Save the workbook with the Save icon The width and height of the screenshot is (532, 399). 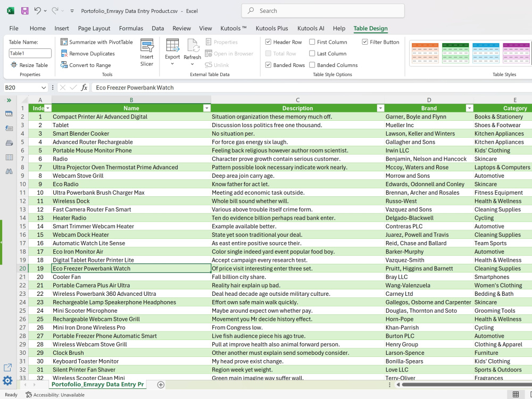[25, 11]
